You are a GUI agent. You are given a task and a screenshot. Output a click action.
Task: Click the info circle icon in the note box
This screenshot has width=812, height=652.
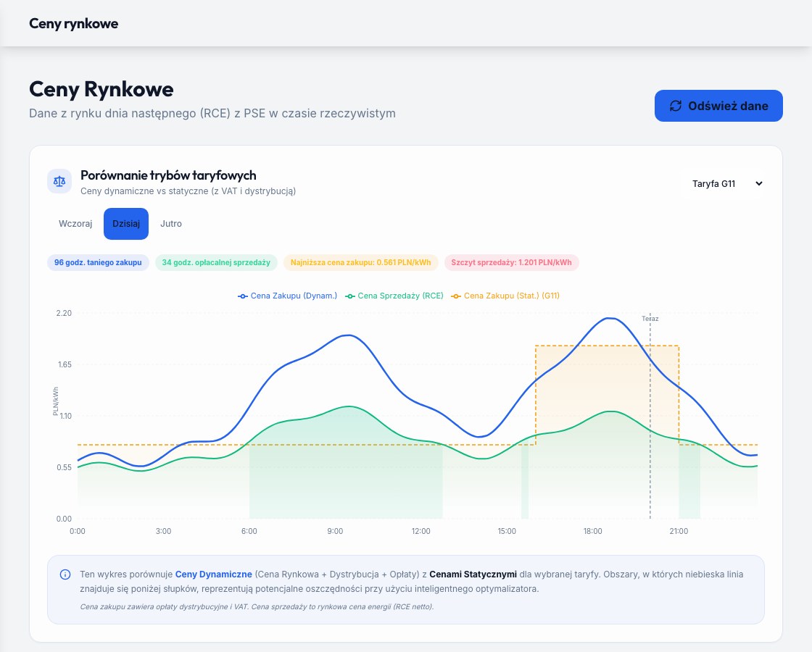(65, 574)
